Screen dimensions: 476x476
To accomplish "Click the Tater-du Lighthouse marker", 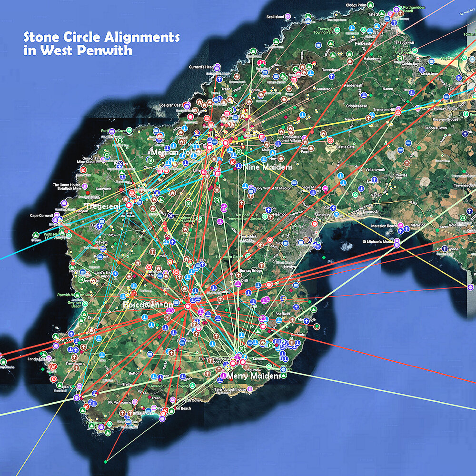I will pyautogui.click(x=249, y=389).
